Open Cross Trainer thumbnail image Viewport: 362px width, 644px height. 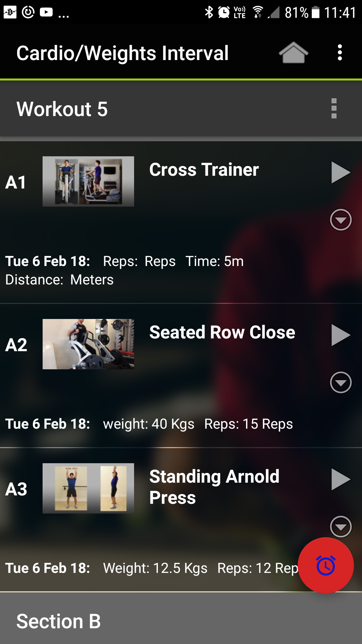coord(88,181)
